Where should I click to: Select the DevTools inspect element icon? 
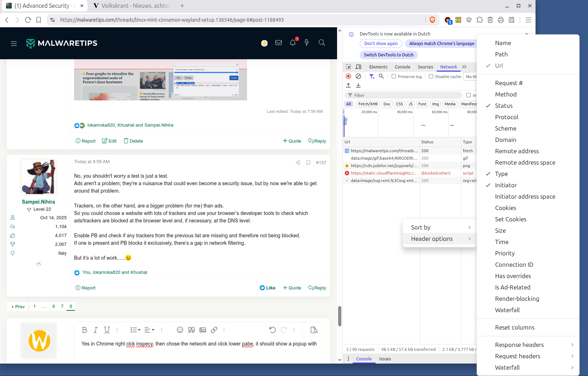click(348, 67)
